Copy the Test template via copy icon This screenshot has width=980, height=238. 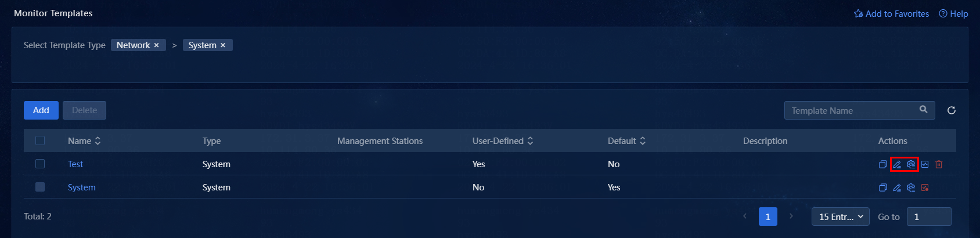(x=882, y=164)
